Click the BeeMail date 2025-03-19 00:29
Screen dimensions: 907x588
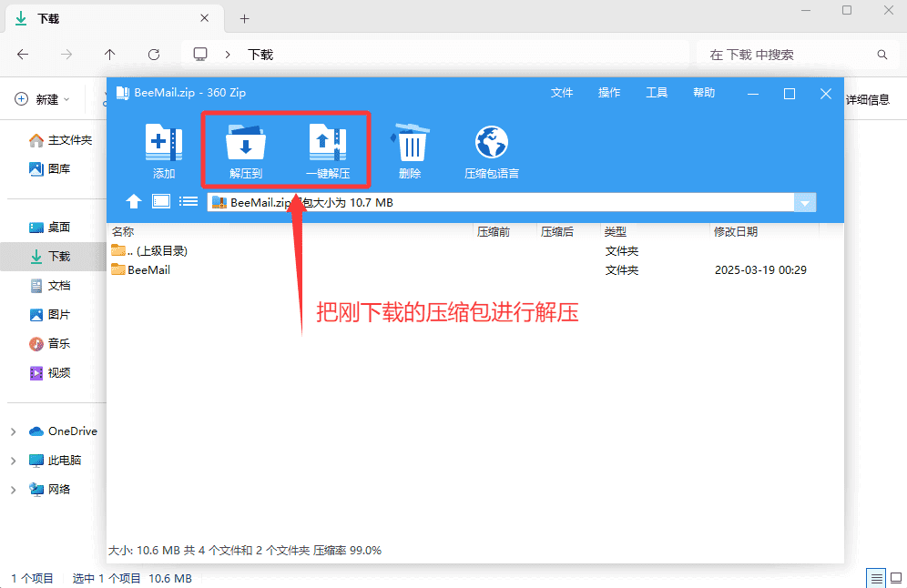tap(760, 270)
